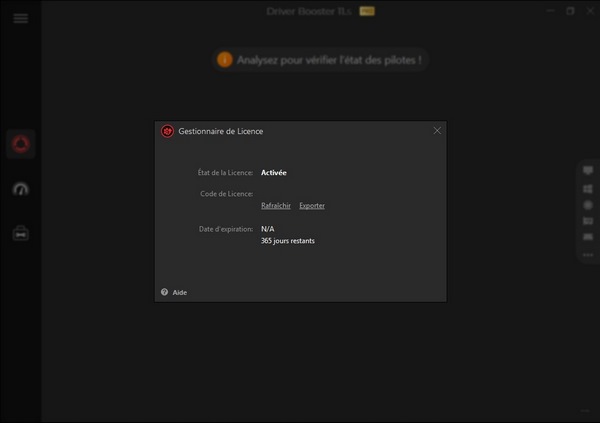Click the 'Gestionnaire de Licence' dialog title
This screenshot has height=423, width=600.
[x=221, y=131]
